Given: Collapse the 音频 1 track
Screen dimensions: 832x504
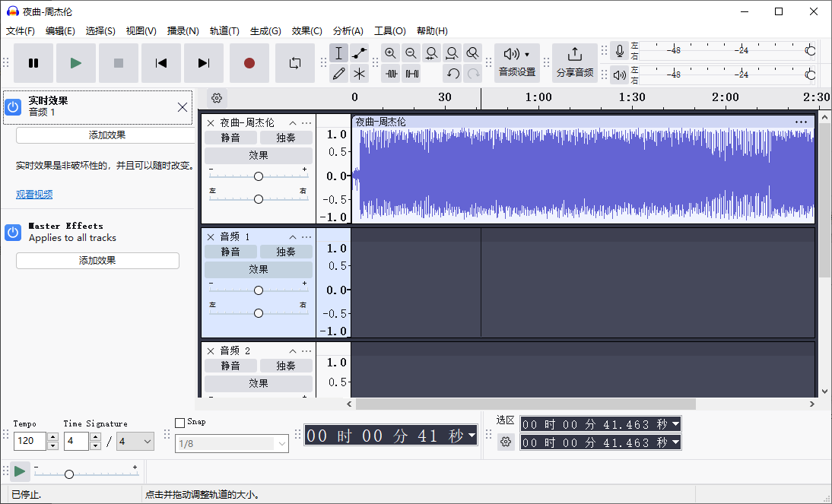Looking at the screenshot, I should point(292,237).
